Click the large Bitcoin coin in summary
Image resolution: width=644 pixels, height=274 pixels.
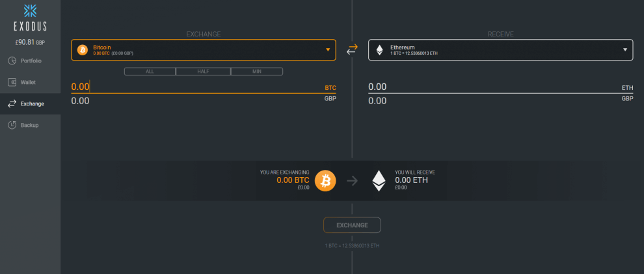pyautogui.click(x=325, y=181)
